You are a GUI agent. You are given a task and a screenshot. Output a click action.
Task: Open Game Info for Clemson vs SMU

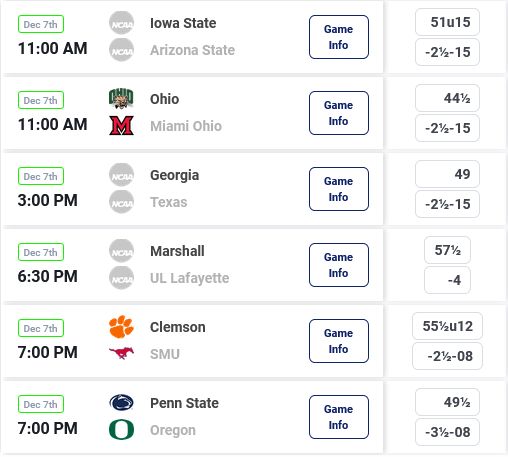339,341
